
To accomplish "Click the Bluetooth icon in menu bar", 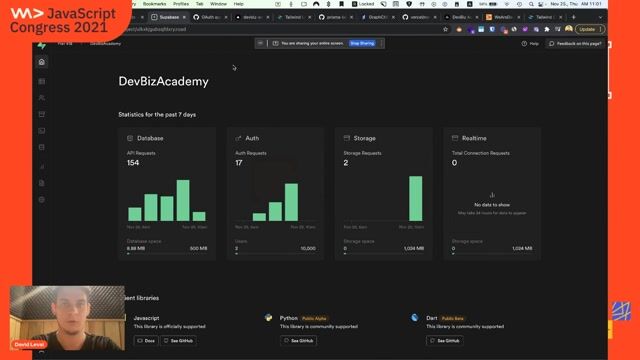I will tap(329, 4).
